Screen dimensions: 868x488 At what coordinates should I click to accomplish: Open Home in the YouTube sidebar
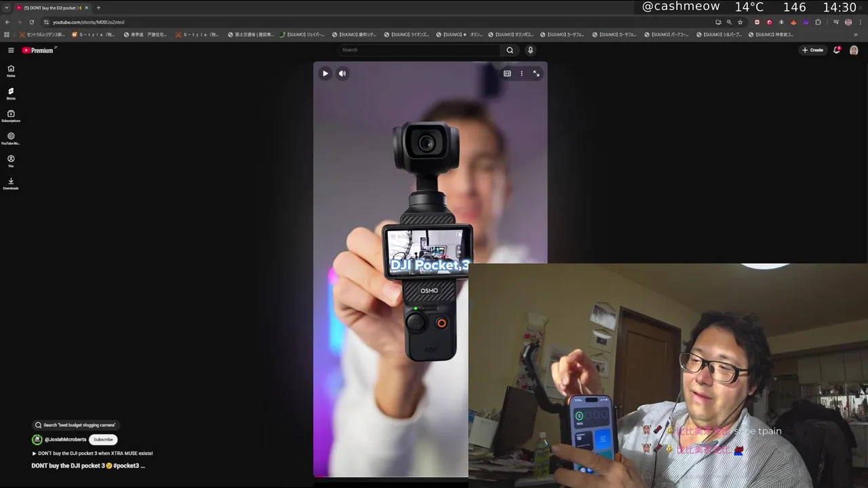pyautogui.click(x=11, y=71)
